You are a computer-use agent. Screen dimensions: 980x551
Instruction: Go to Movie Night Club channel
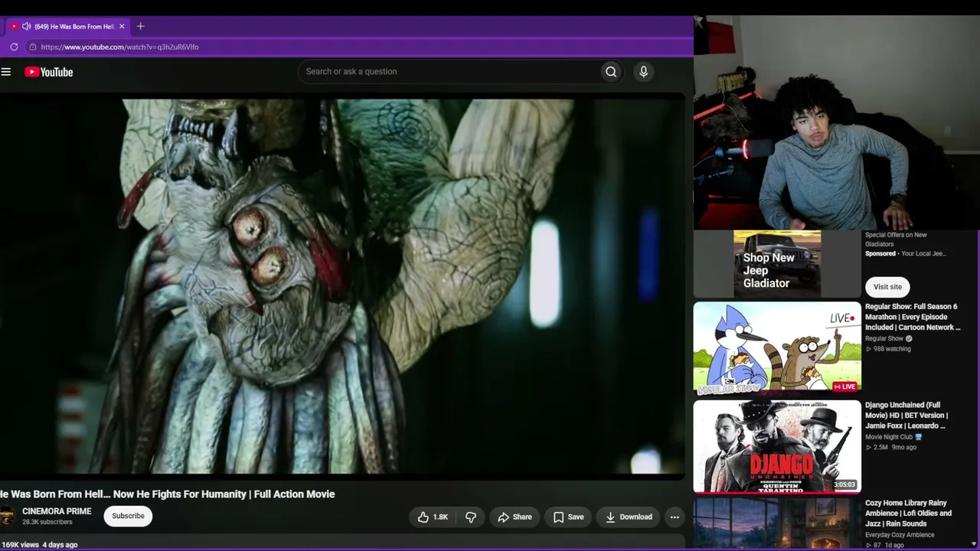[x=889, y=437]
